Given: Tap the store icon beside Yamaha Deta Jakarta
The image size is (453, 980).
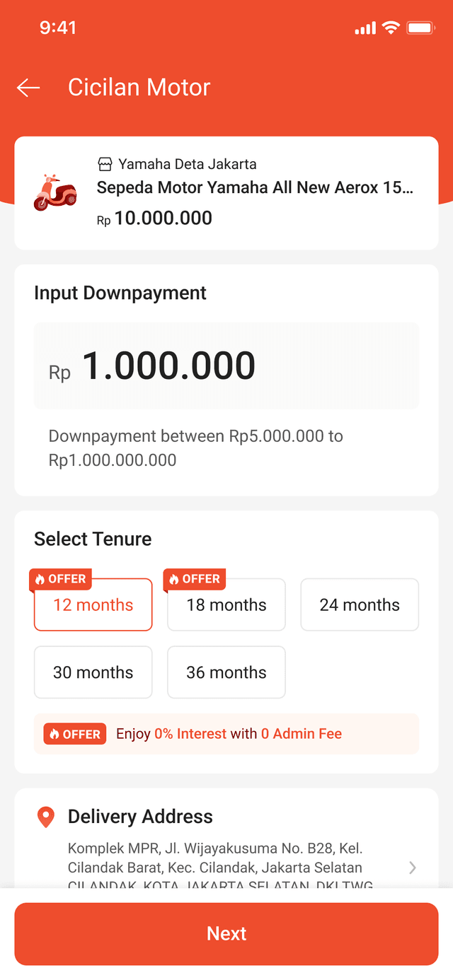Looking at the screenshot, I should [x=105, y=163].
